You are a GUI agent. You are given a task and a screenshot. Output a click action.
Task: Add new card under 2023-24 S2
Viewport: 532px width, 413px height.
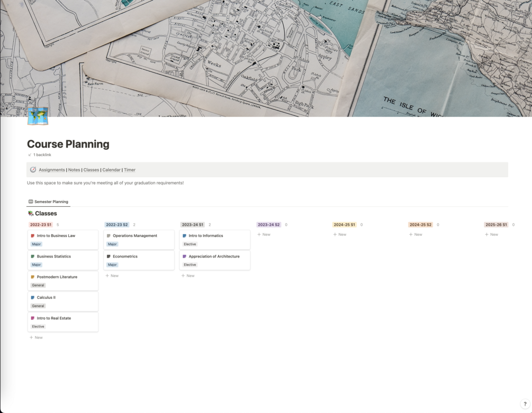(264, 234)
